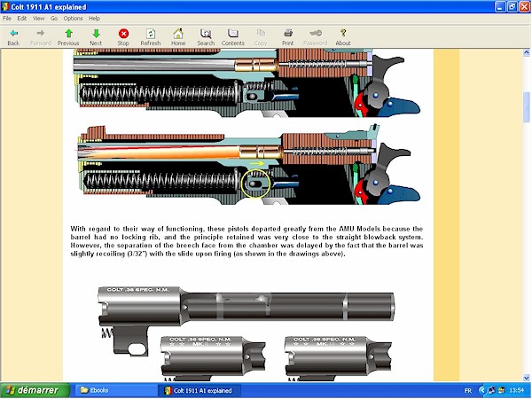This screenshot has height=399, width=532.
Task: Return to the Home page
Action: [178, 37]
